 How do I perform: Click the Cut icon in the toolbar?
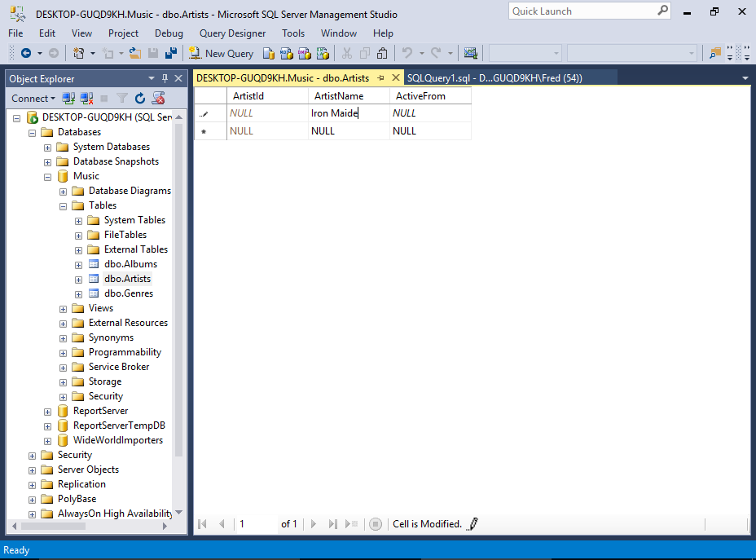[x=348, y=53]
